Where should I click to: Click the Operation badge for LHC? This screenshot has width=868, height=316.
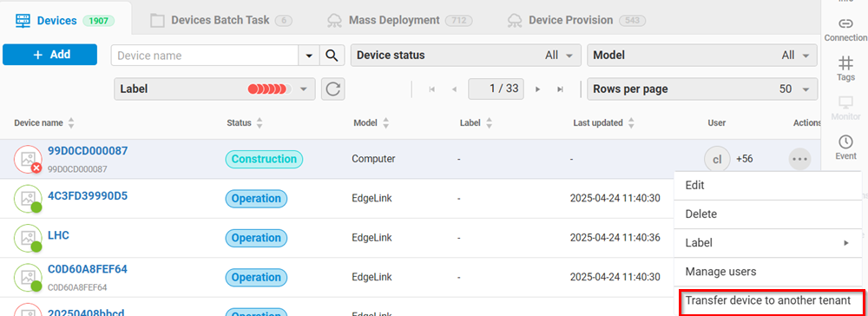[x=256, y=238]
